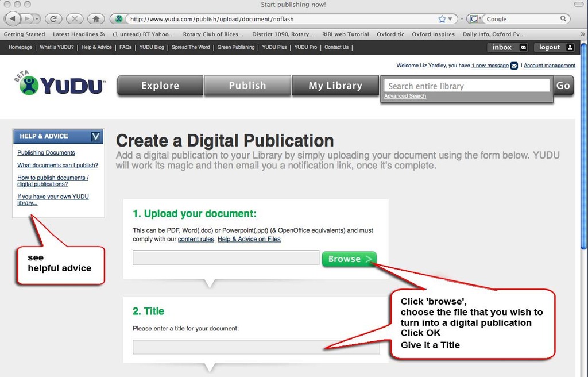This screenshot has height=377, width=588.
Task: Go to Homepage in top navigation
Action: click(20, 47)
